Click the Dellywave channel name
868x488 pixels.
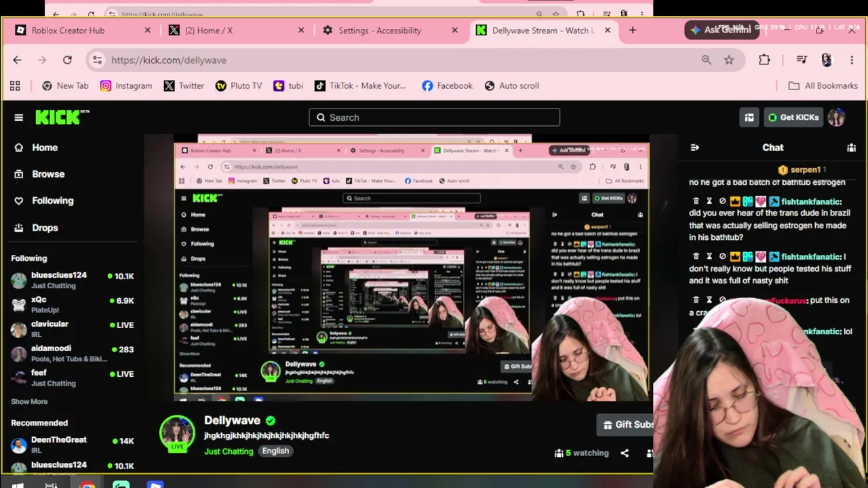[232, 420]
